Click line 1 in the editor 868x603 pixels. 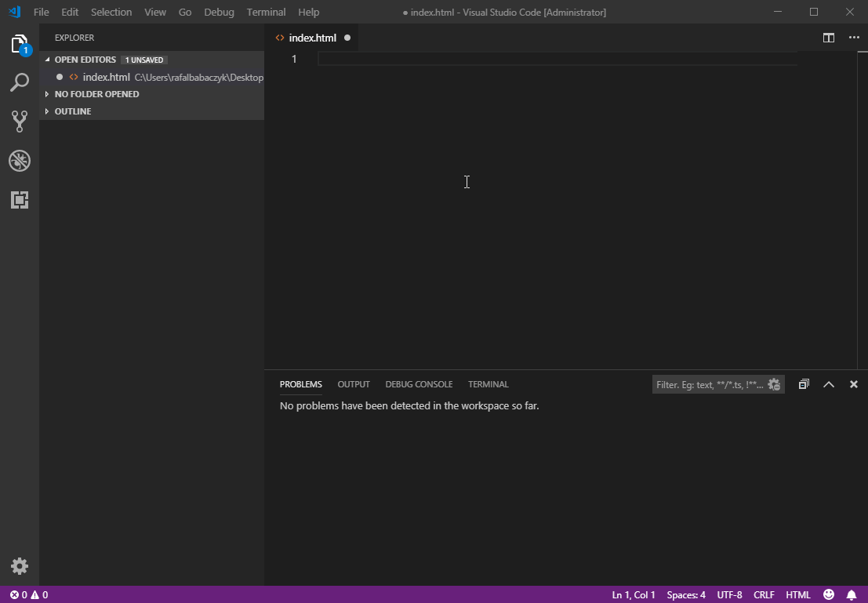(557, 59)
